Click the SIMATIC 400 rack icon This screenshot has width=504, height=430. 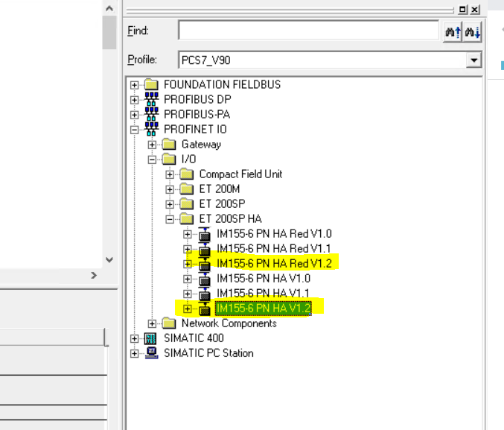[x=150, y=338]
